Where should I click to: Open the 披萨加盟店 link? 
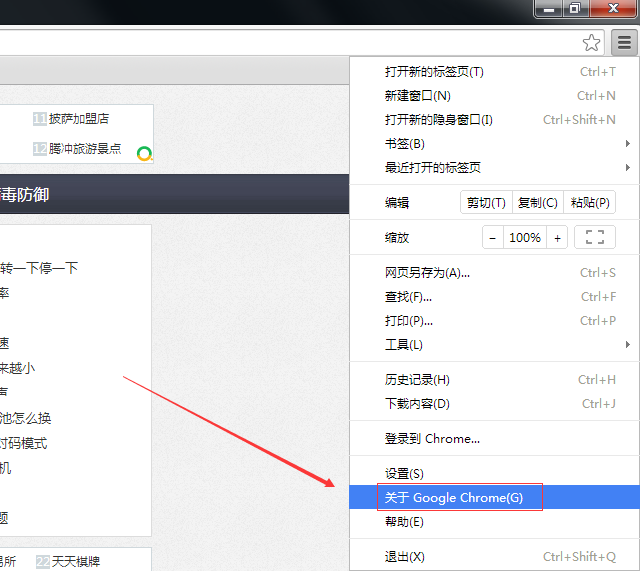[x=79, y=119]
